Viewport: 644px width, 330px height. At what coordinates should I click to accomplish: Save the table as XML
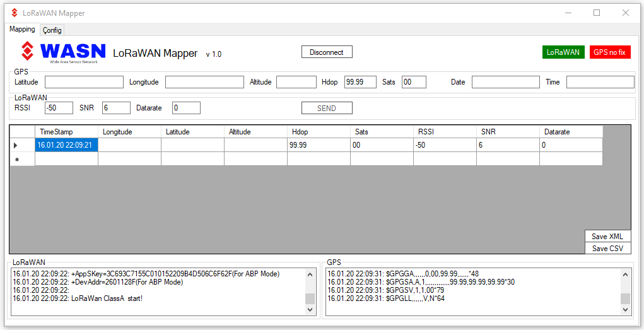(x=607, y=237)
